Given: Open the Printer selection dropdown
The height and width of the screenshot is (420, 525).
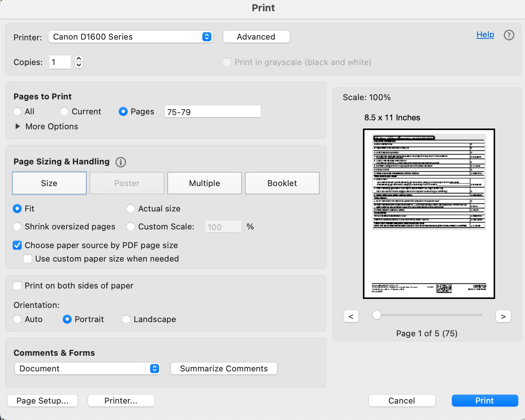Looking at the screenshot, I should tap(131, 37).
